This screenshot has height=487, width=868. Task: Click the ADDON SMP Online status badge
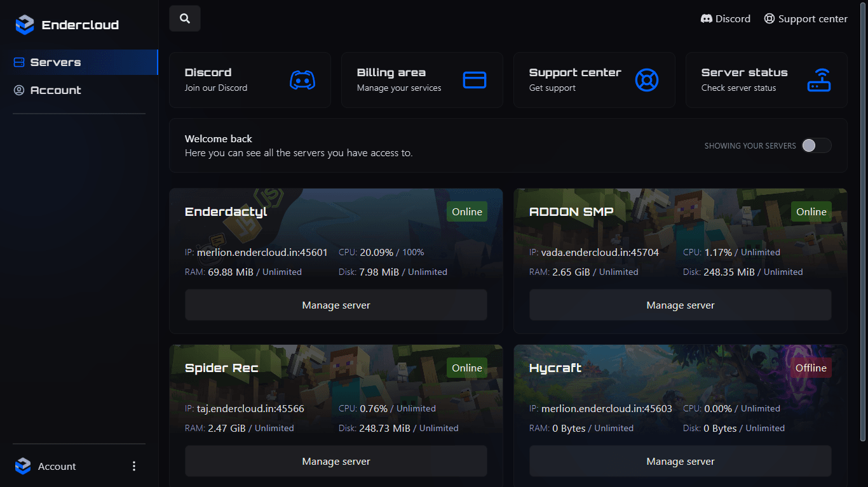click(811, 211)
